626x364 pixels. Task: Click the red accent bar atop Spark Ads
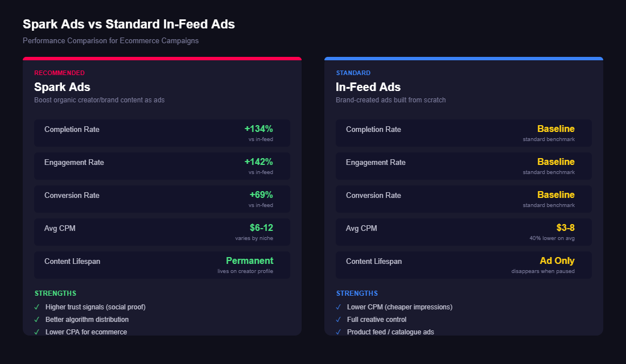click(162, 58)
